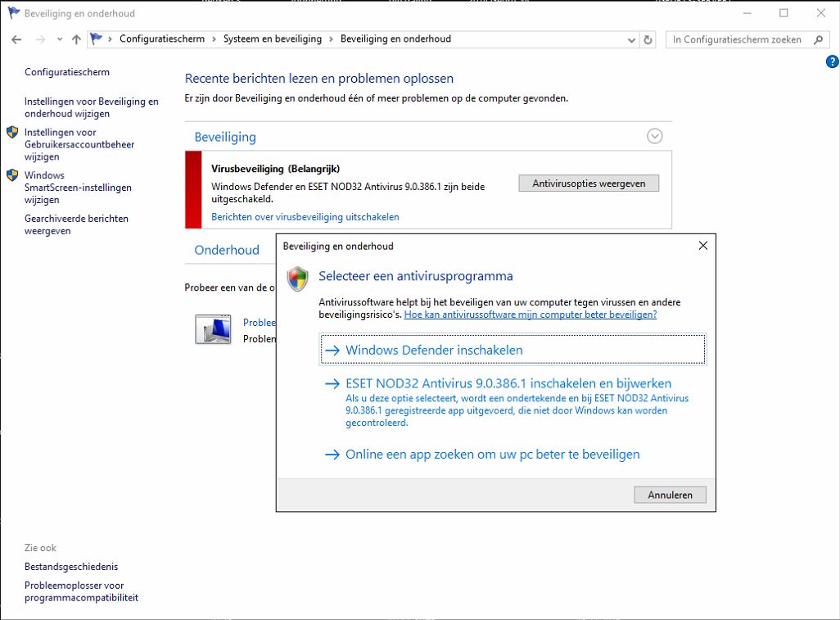Click the search magnifier icon
Screen dimensions: 840x620
coord(818,39)
